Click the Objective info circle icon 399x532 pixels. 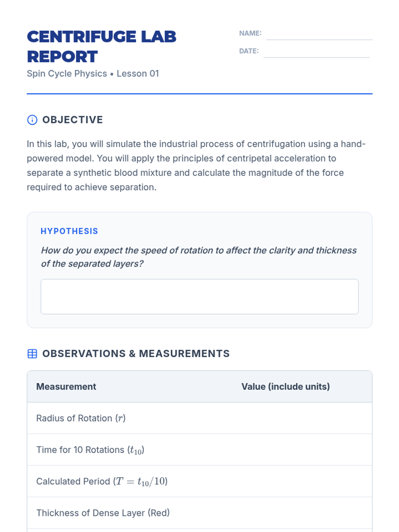(x=32, y=120)
